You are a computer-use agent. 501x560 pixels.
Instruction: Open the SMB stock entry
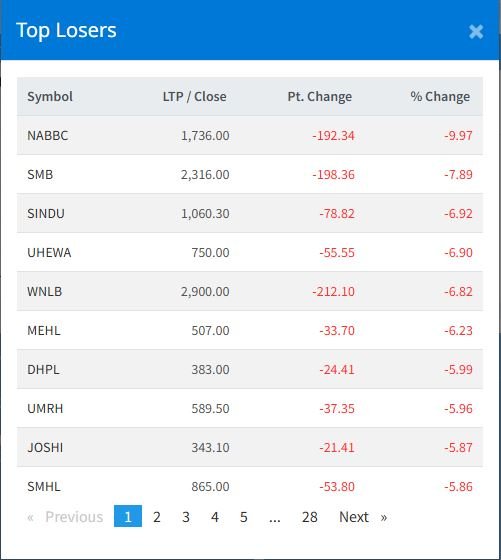40,175
